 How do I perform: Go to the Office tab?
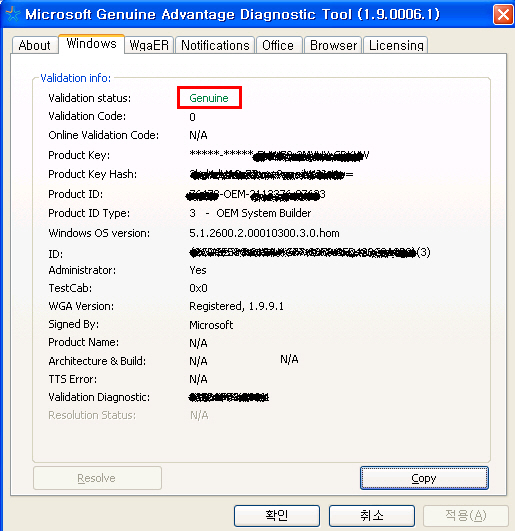(278, 45)
